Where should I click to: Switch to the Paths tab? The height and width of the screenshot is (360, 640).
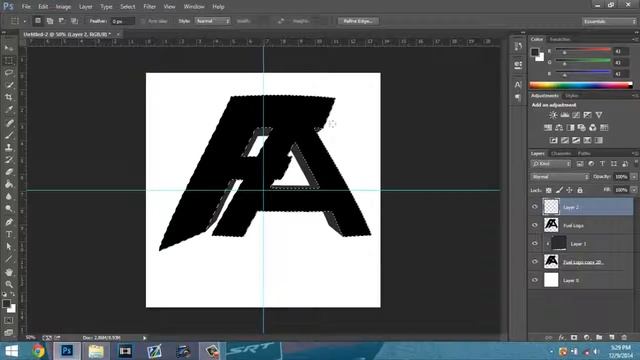(x=584, y=153)
